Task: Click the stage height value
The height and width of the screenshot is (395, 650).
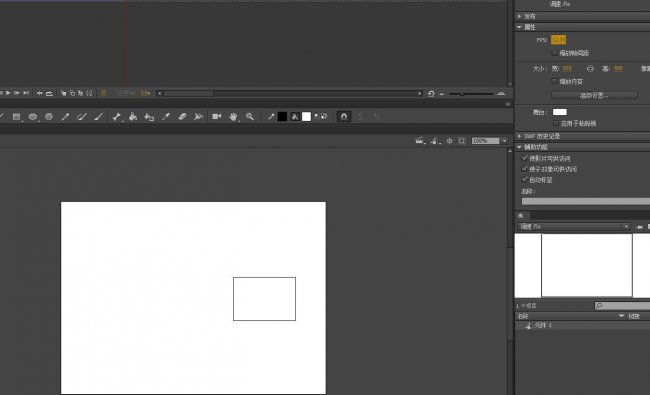Action: pyautogui.click(x=618, y=68)
